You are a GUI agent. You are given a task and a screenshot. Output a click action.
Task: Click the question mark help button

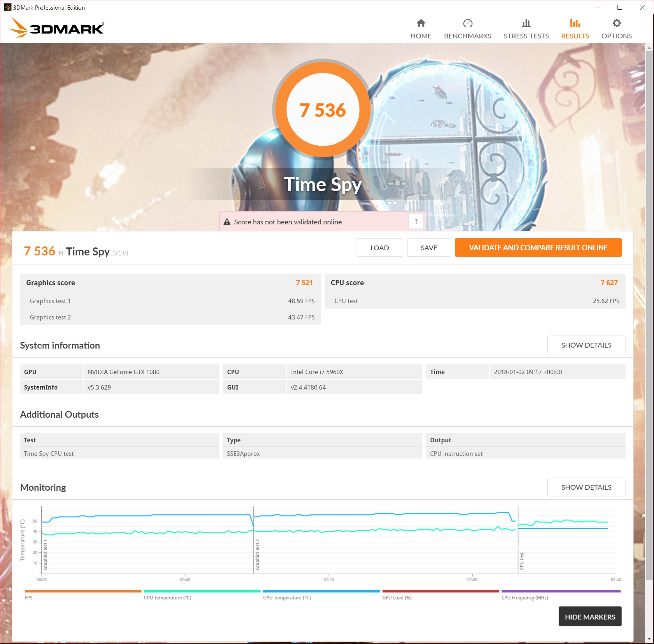click(x=416, y=222)
